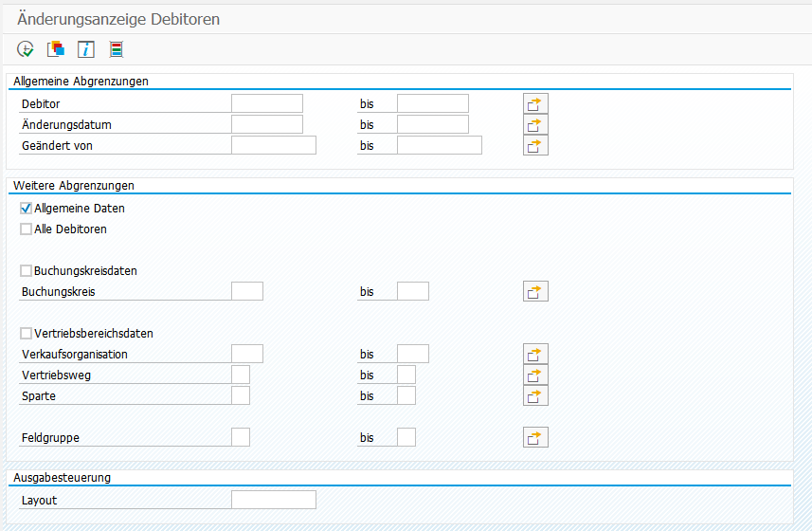Enable the Alle Debitoren checkbox
The image size is (812, 531).
(x=26, y=229)
